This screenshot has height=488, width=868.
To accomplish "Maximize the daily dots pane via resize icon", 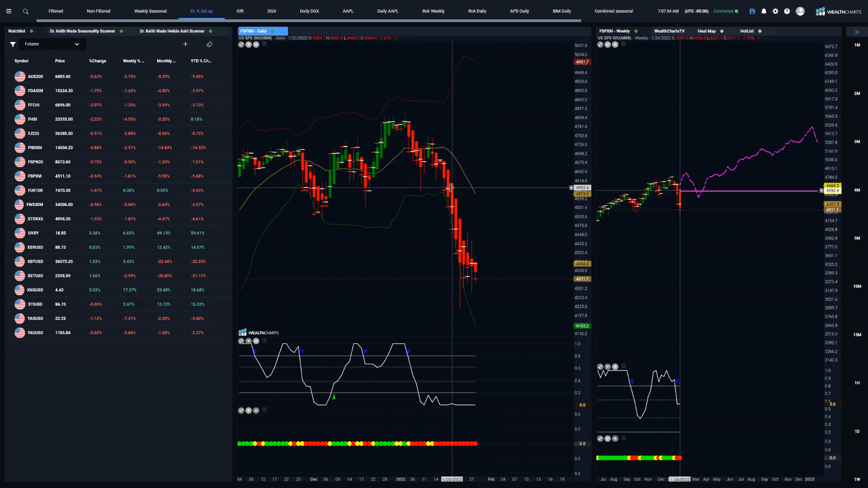I will pos(241,410).
